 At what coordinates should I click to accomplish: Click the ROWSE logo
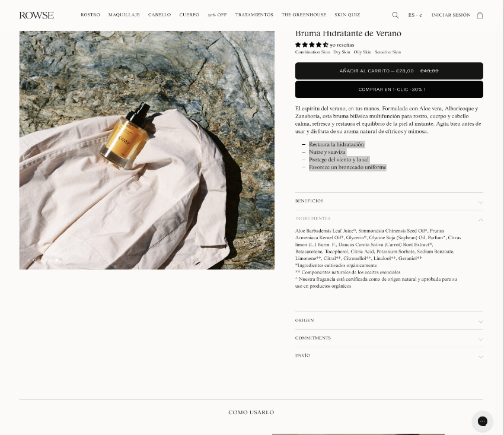[x=36, y=15]
